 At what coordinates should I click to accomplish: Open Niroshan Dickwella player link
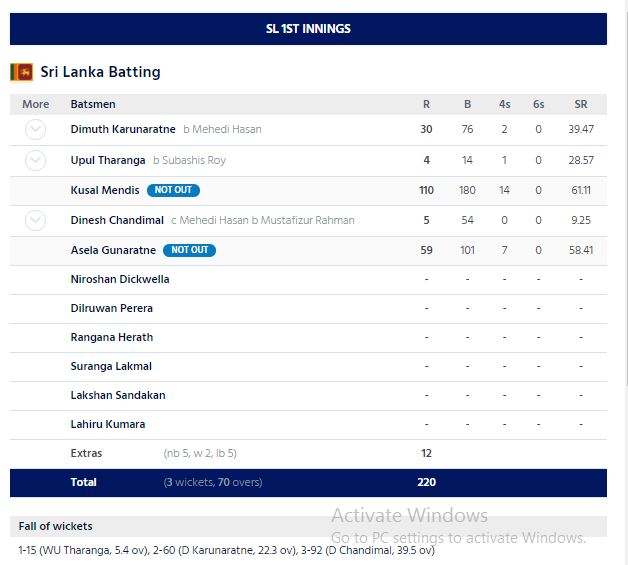[120, 279]
